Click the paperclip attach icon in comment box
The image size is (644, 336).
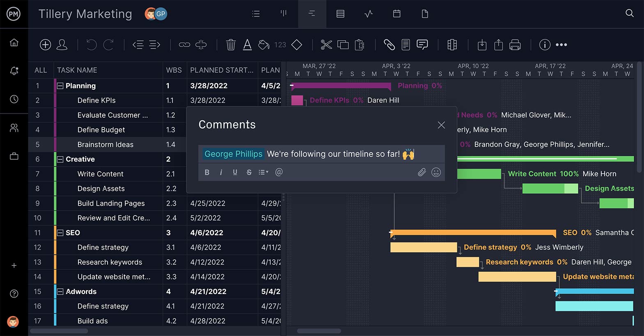tap(422, 172)
